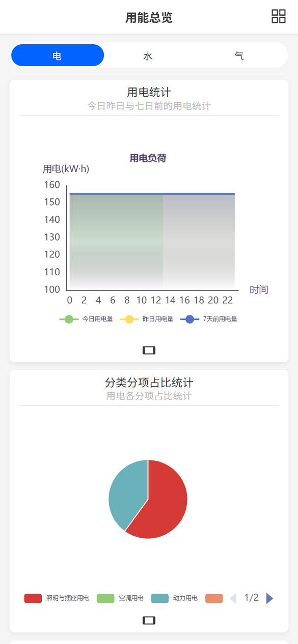
Task: Click the 时间 axis label
Action: (259, 289)
